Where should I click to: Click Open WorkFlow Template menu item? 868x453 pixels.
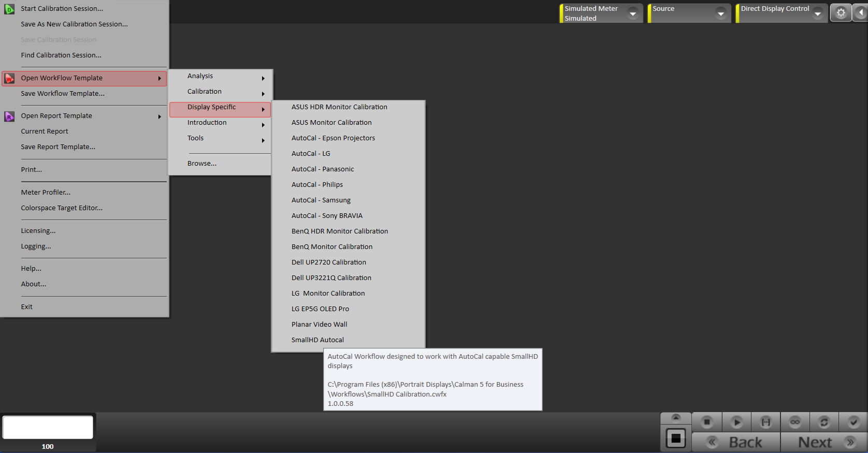84,79
